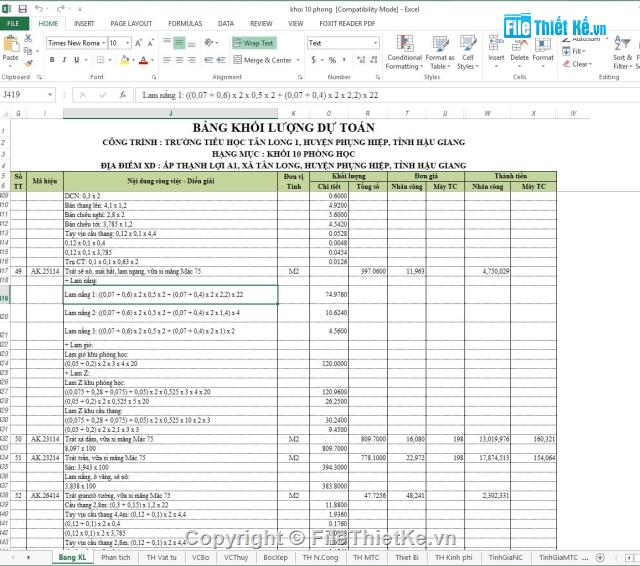Open the Clear dropdown in Editing group
This screenshot has height=566, width=640.
pyautogui.click(x=578, y=64)
